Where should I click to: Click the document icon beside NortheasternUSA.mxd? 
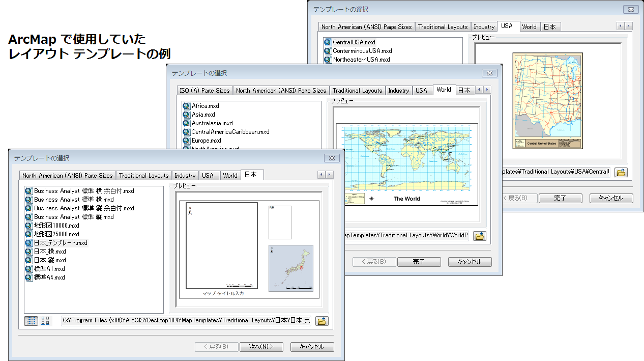click(x=328, y=60)
